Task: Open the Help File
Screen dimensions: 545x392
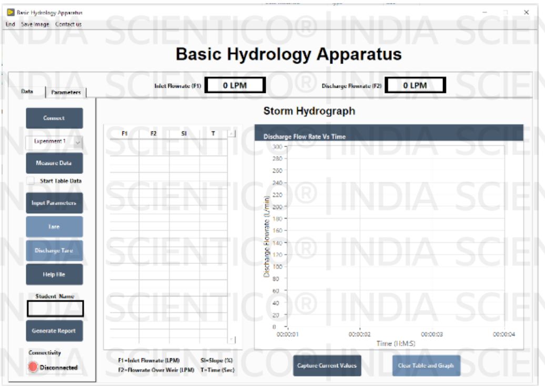Action: (x=54, y=274)
